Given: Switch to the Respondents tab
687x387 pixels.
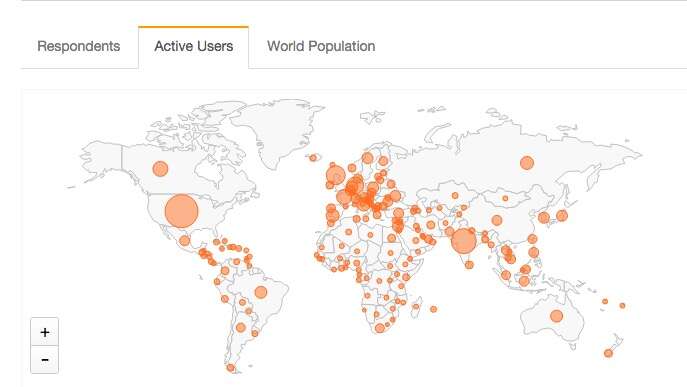Looking at the screenshot, I should coord(79,46).
